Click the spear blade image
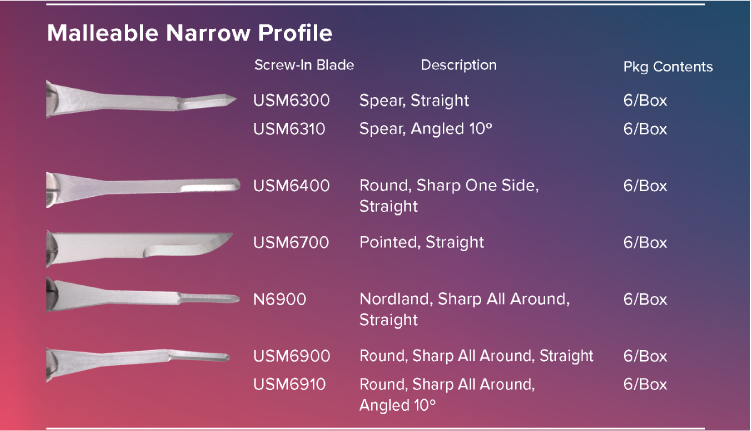 (141, 99)
